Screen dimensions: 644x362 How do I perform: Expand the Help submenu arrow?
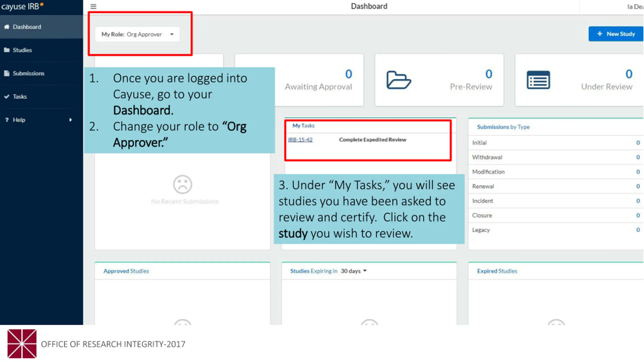70,120
